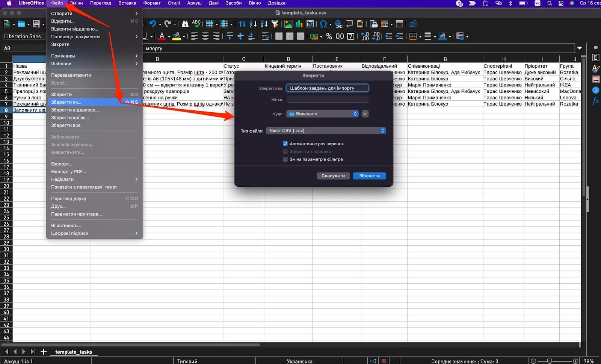Click the percent format icon
The height and width of the screenshot is (364, 601).
click(329, 36)
